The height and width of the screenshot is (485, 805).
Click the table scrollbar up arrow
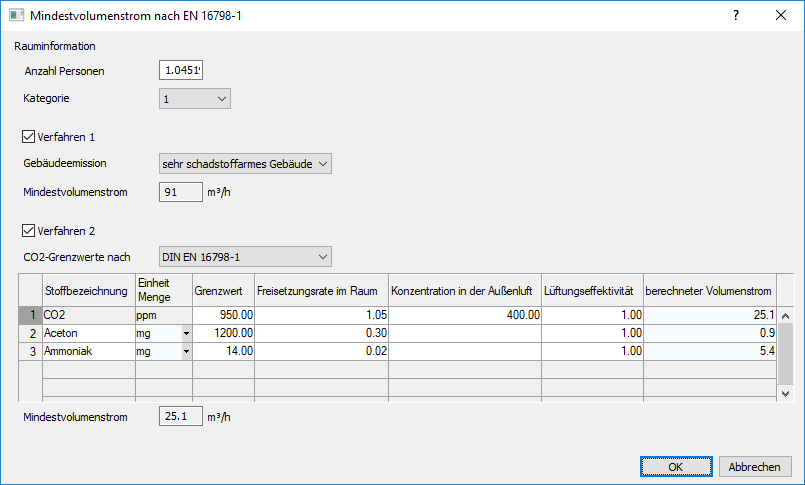point(785,316)
